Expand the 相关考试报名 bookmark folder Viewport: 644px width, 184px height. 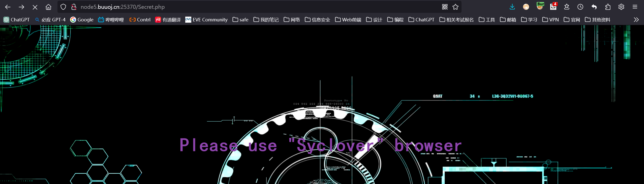[x=456, y=20]
